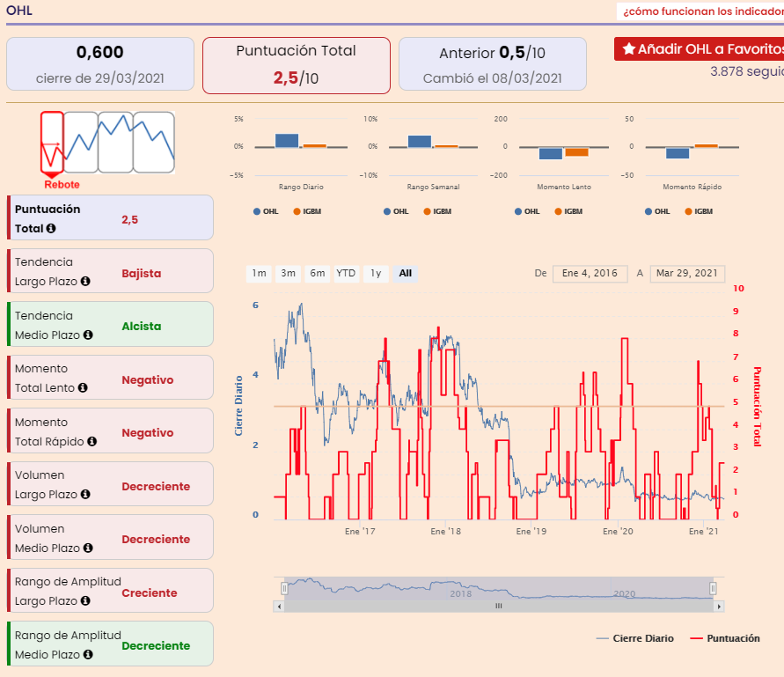
Task: Select the All time range
Action: (405, 273)
